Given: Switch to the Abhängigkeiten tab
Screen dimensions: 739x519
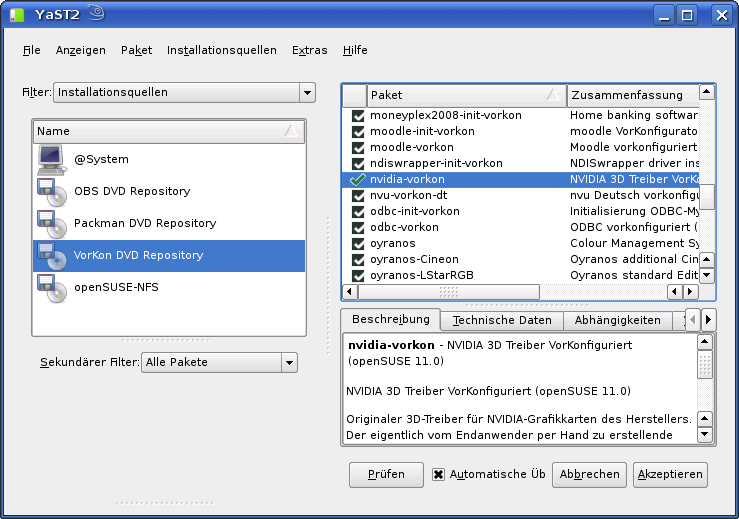Looking at the screenshot, I should 617,321.
